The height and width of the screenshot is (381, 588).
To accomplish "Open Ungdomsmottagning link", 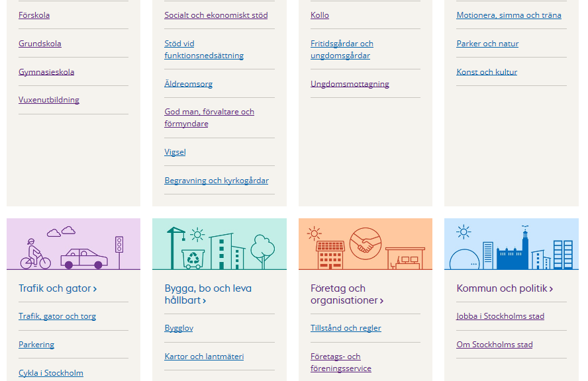I will [350, 84].
